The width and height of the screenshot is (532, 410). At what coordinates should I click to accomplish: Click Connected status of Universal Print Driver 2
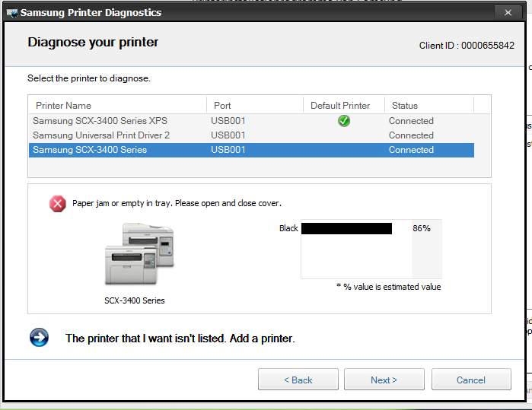coord(411,135)
